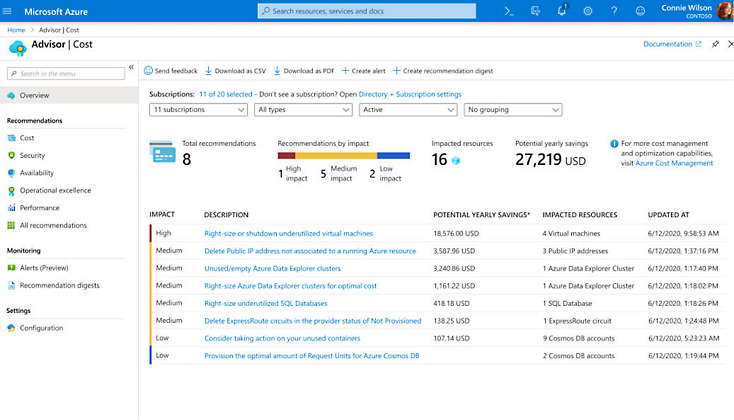This screenshot has width=734, height=420.
Task: Open Recommendation digests menu item
Action: [59, 286]
